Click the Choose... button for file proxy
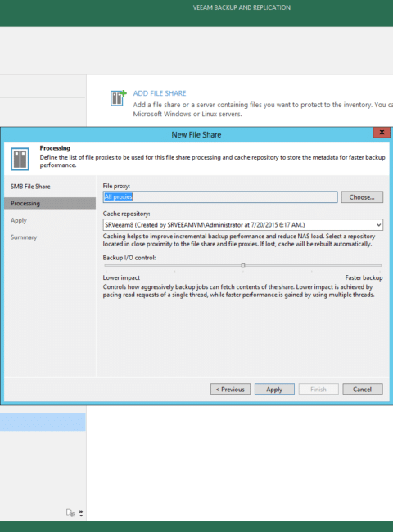This screenshot has width=393, height=532. point(362,197)
